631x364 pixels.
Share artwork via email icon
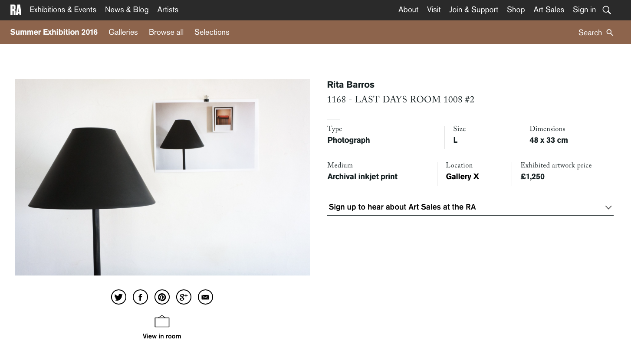[205, 297]
